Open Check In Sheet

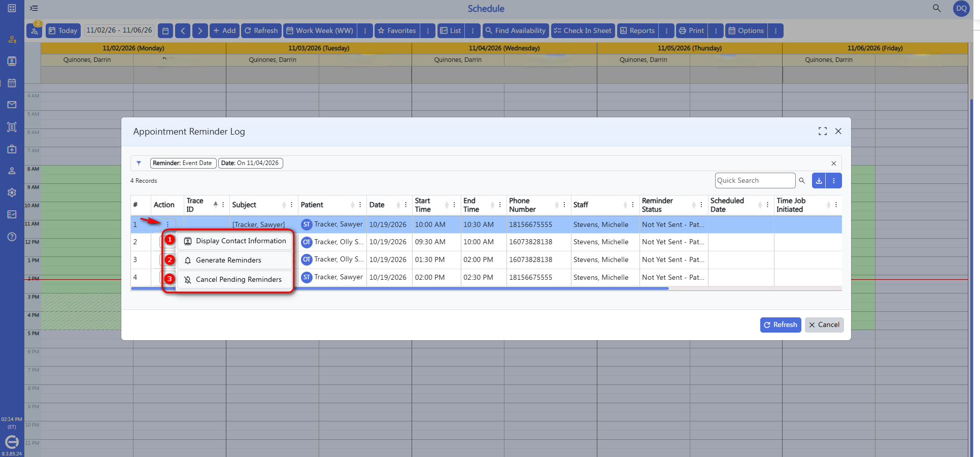583,31
